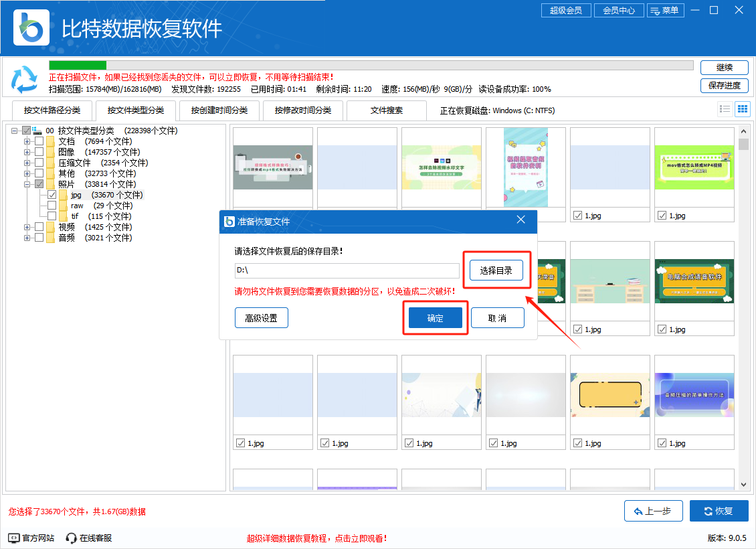The width and height of the screenshot is (756, 549).
Task: Open the 文件搜索 tab
Action: [387, 110]
